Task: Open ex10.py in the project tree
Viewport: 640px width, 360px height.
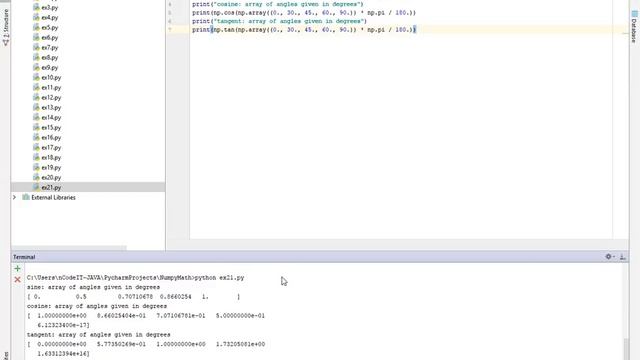Action: [x=51, y=78]
